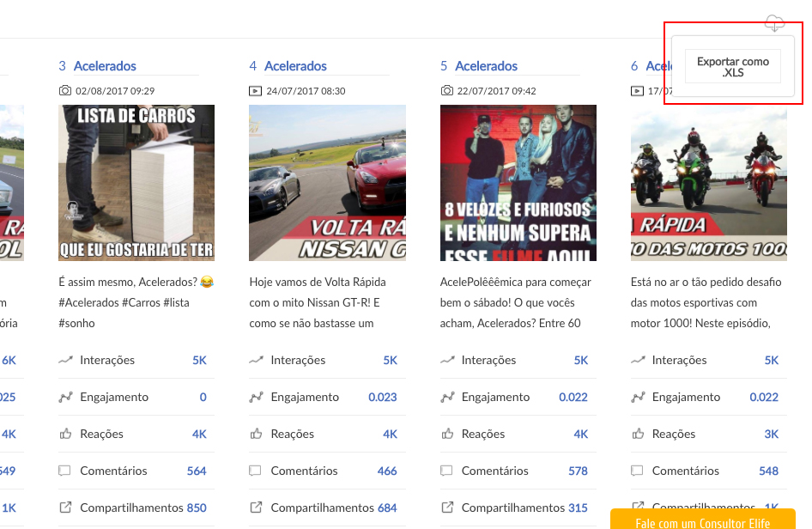Click the video icon beside 24/07/2017 08:30

click(256, 90)
